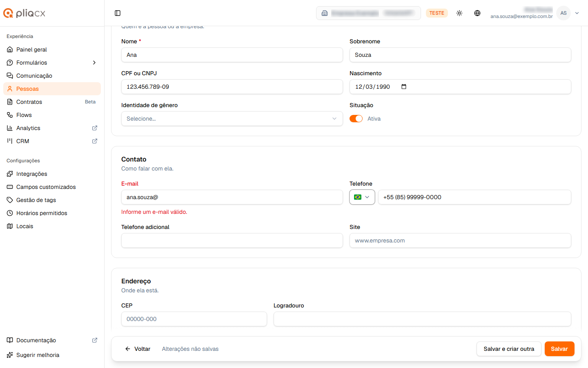Toggle the Situação Ativa switch

tap(356, 119)
